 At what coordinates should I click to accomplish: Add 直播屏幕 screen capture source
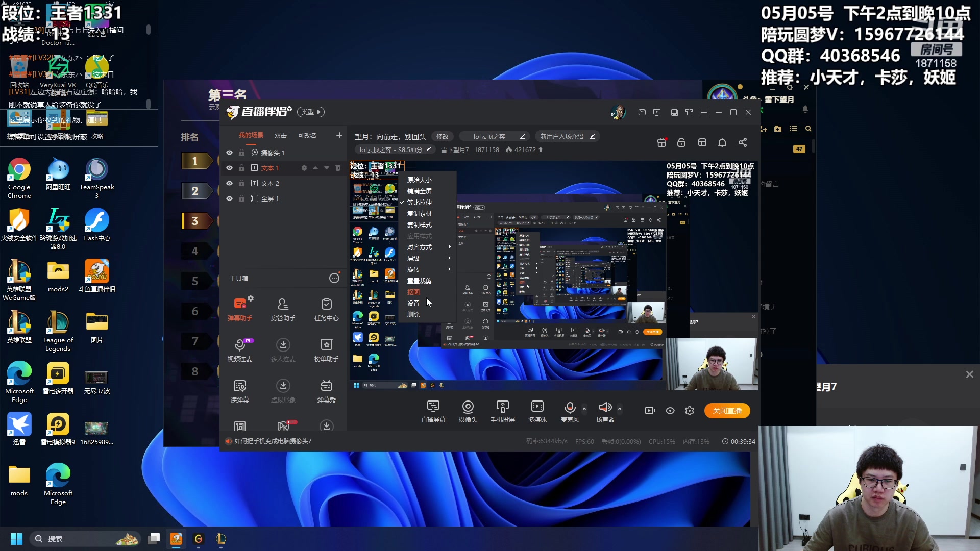point(433,411)
